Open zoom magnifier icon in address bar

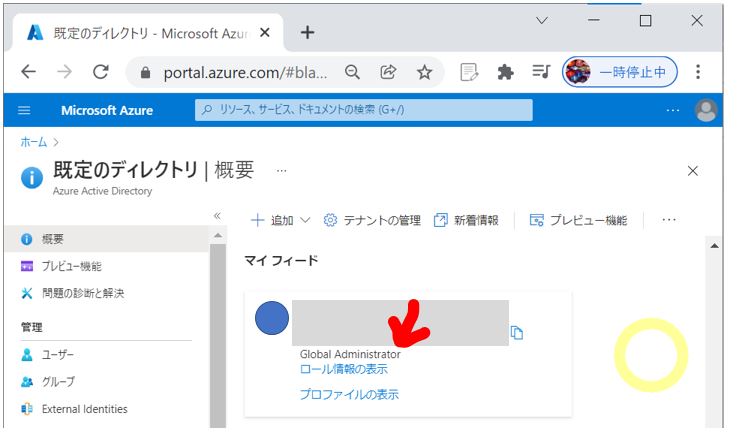coord(352,72)
